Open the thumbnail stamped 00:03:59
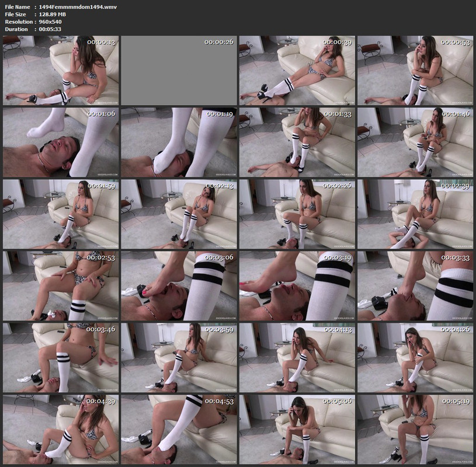Screen dimensions: 476x467 179,357
